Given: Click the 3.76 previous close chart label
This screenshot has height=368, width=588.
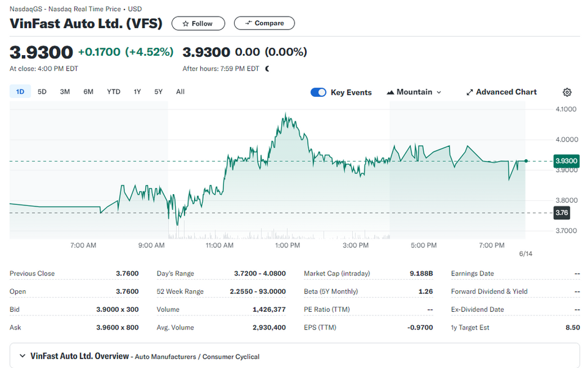Looking at the screenshot, I should [562, 213].
